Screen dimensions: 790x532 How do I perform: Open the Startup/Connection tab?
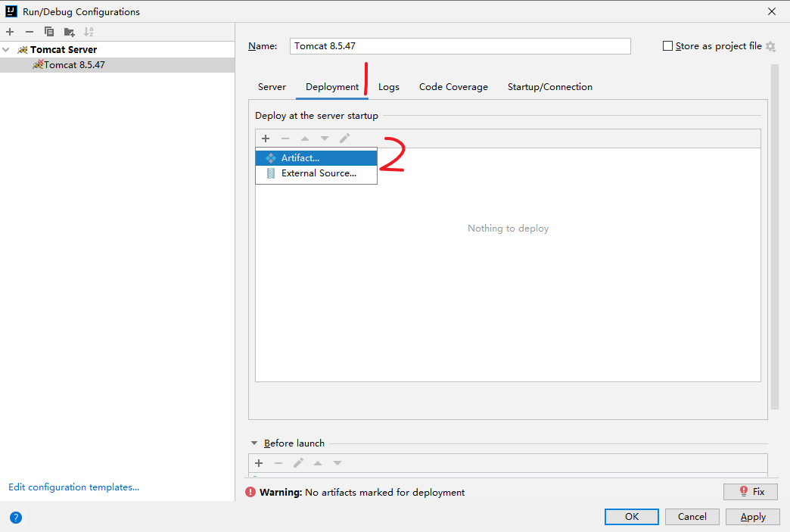pyautogui.click(x=550, y=87)
